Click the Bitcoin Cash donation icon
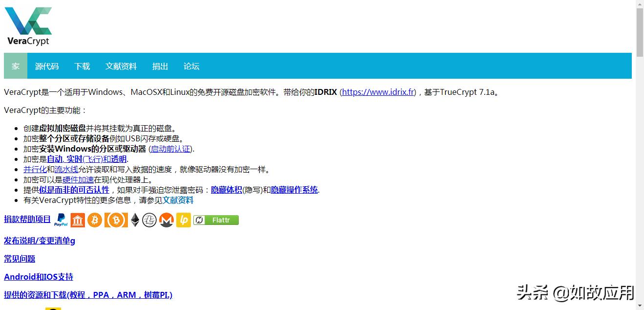The height and width of the screenshot is (310, 644). coord(116,220)
